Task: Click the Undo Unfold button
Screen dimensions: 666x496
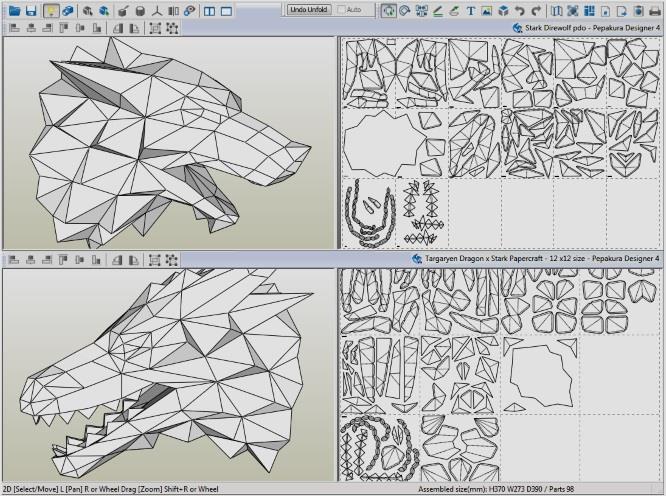Action: [309, 9]
